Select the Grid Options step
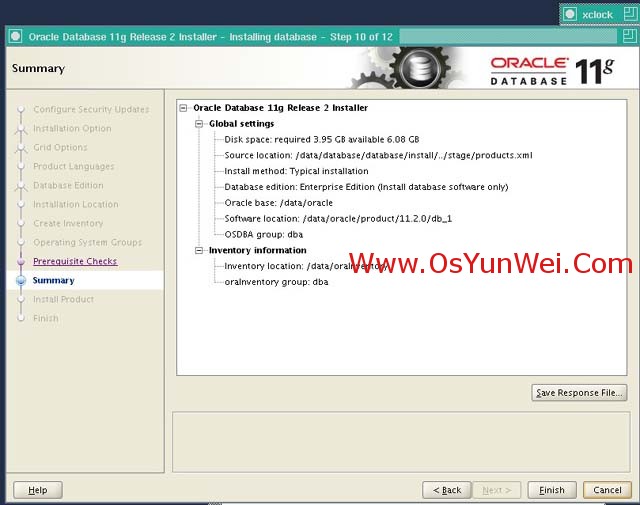The height and width of the screenshot is (505, 640). [60, 147]
